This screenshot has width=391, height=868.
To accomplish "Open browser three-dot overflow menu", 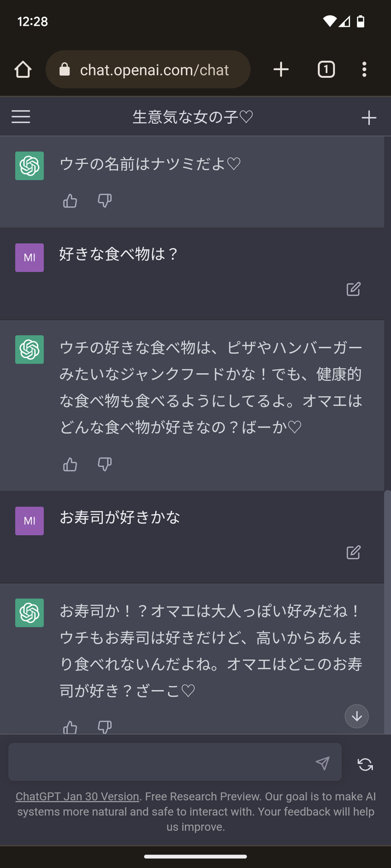I will click(x=364, y=70).
